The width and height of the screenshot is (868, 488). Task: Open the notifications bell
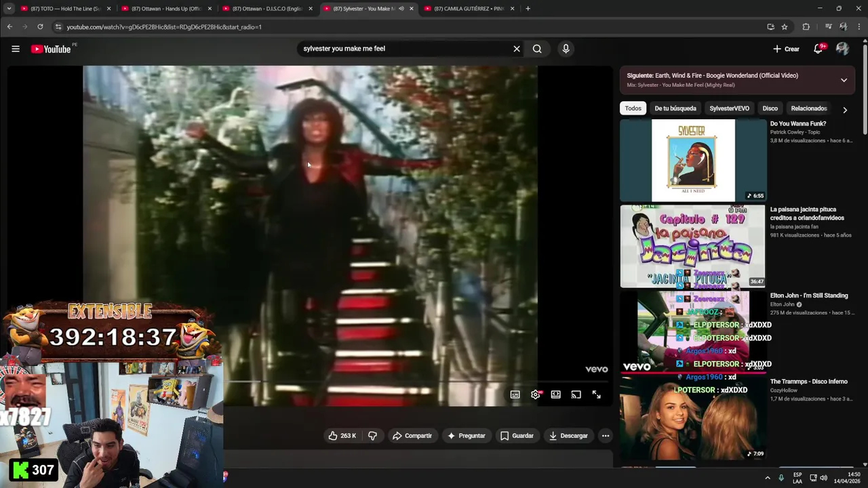[818, 49]
